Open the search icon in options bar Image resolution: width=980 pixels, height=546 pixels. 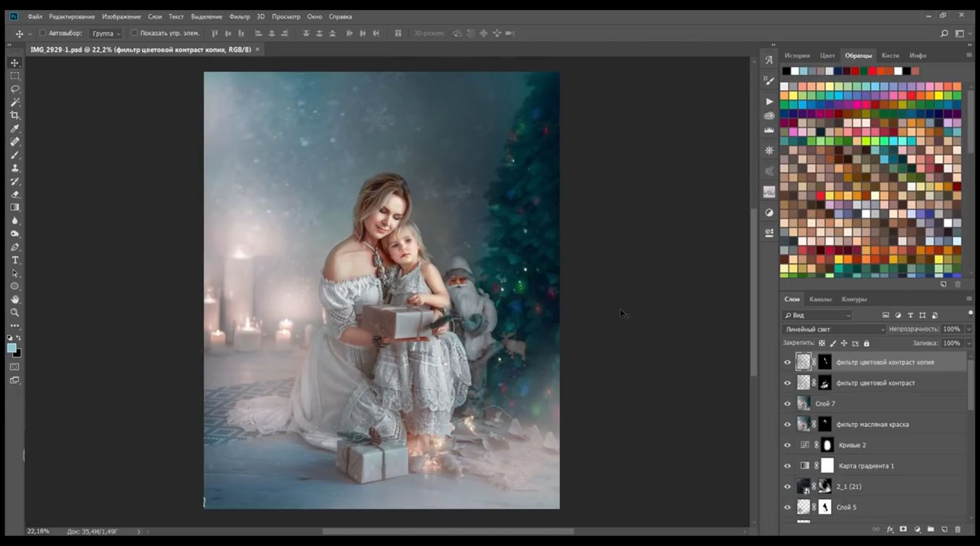tap(944, 34)
